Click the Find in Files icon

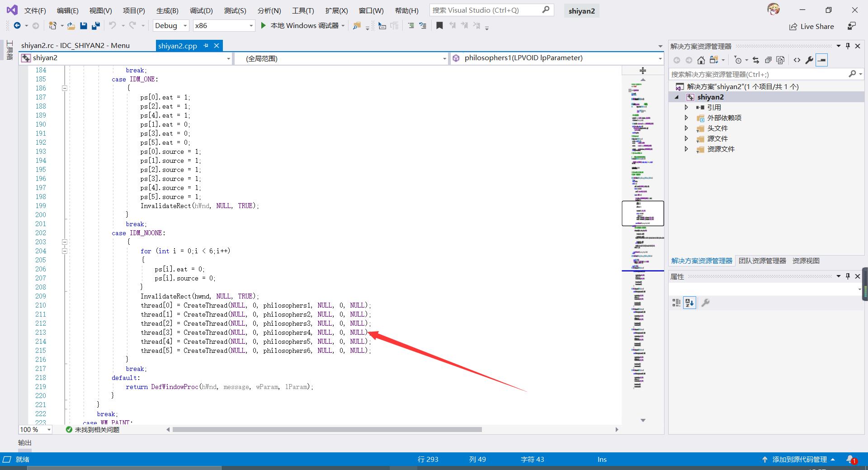pyautogui.click(x=357, y=26)
